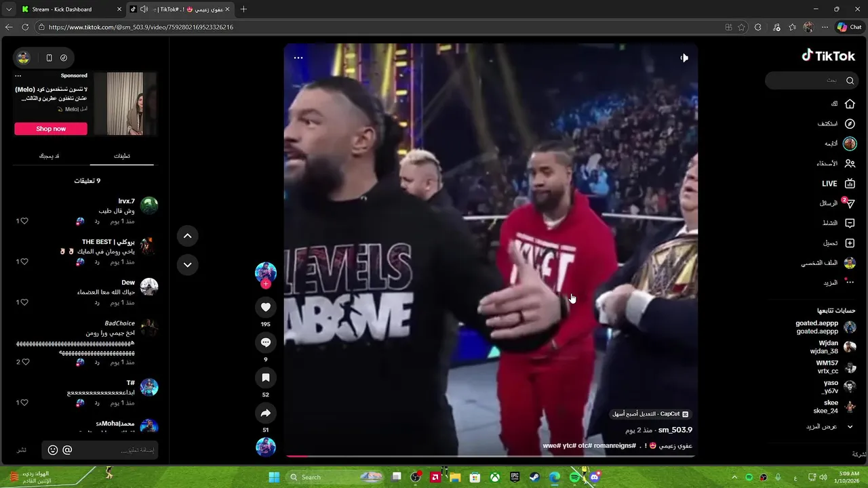This screenshot has width=868, height=488.
Task: Open skee followed account
Action: 834,407
